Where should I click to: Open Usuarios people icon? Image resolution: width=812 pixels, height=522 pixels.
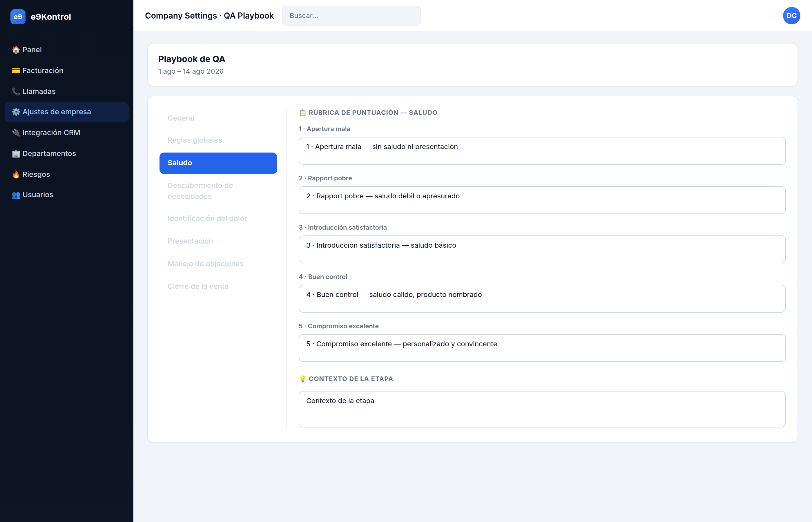[16, 195]
